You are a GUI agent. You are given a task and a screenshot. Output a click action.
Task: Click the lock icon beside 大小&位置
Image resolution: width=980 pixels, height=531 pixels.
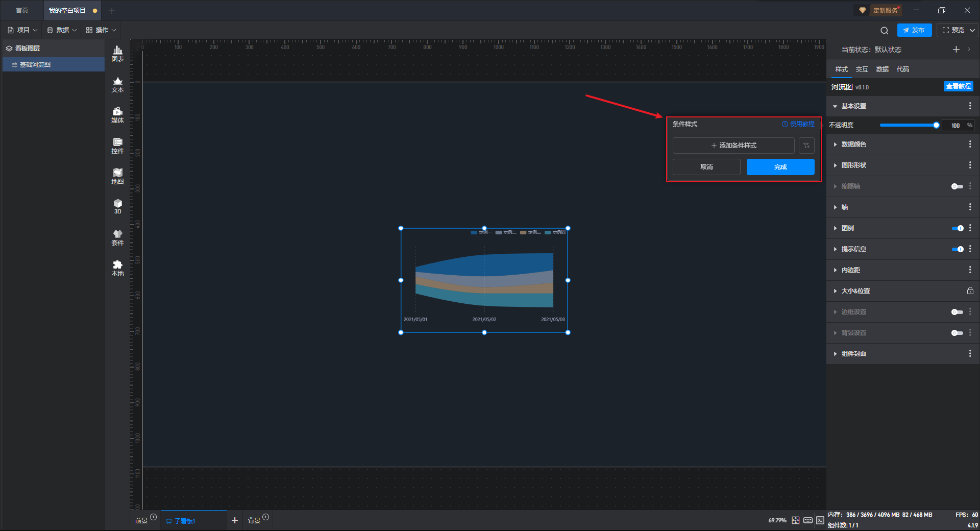pyautogui.click(x=970, y=291)
